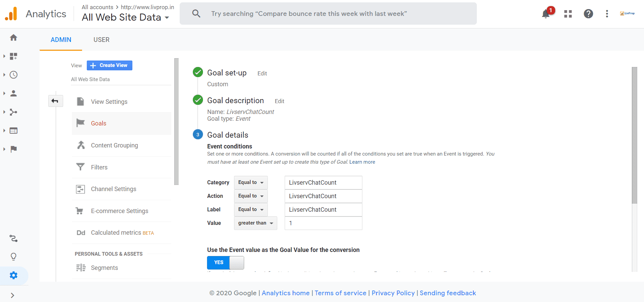Click the Create View button
This screenshot has height=302, width=644.
pos(109,65)
